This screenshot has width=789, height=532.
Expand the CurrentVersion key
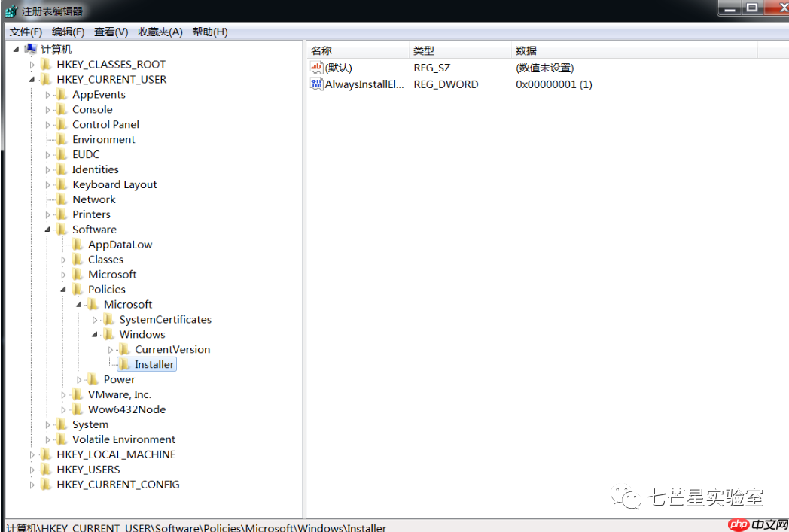[109, 349]
